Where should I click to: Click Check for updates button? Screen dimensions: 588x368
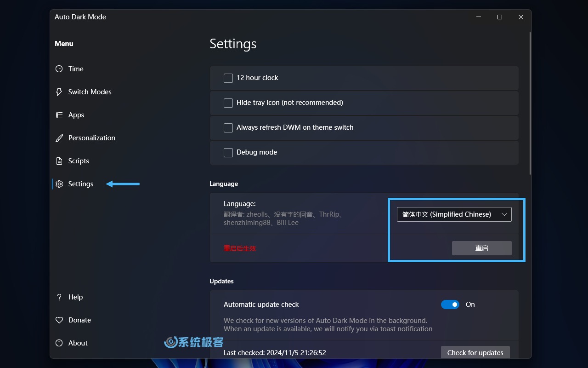click(475, 352)
